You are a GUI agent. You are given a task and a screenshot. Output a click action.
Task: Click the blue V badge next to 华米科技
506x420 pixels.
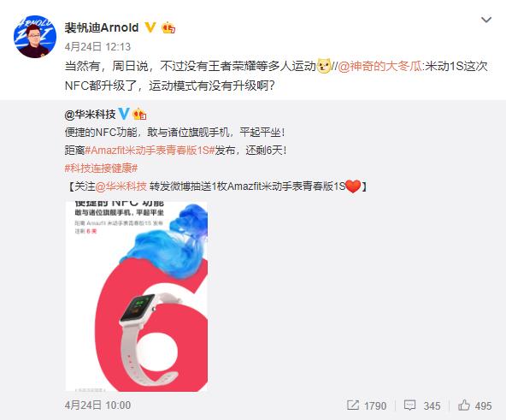click(124, 114)
